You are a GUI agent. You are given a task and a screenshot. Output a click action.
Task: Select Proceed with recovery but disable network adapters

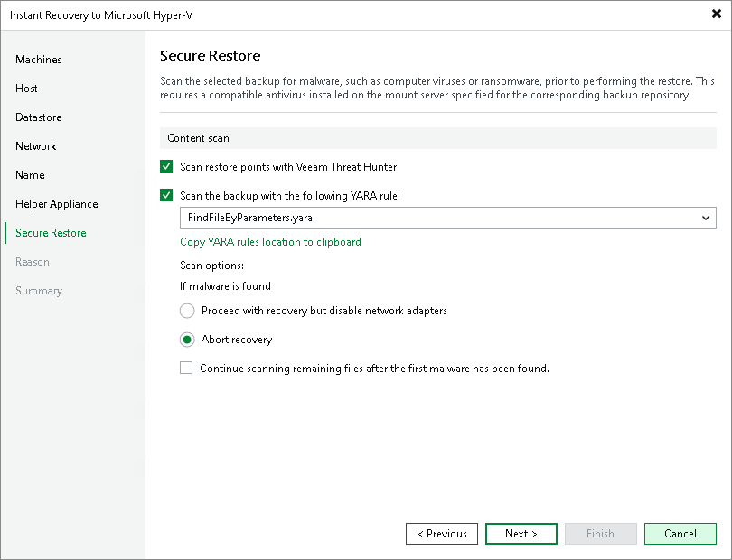(x=187, y=311)
